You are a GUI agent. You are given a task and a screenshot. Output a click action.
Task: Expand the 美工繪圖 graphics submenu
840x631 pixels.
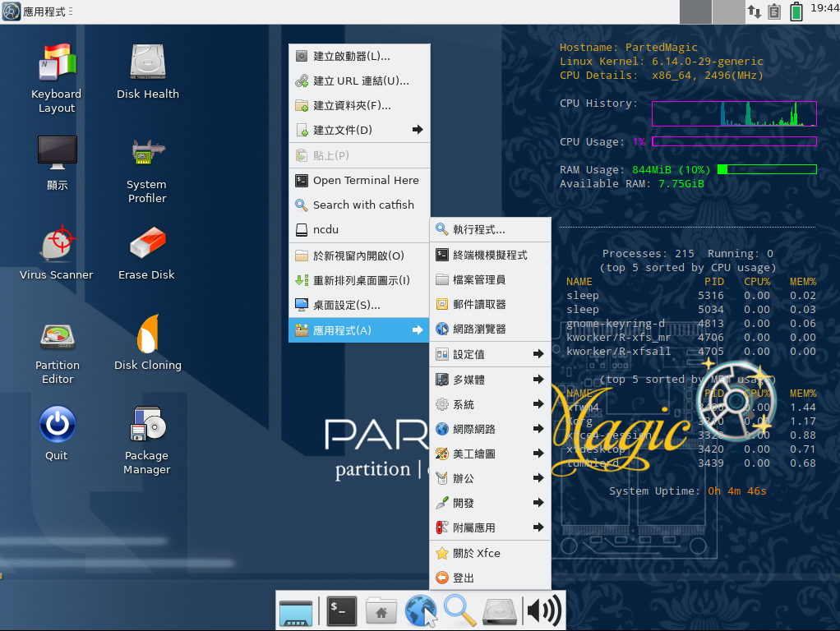pos(490,454)
